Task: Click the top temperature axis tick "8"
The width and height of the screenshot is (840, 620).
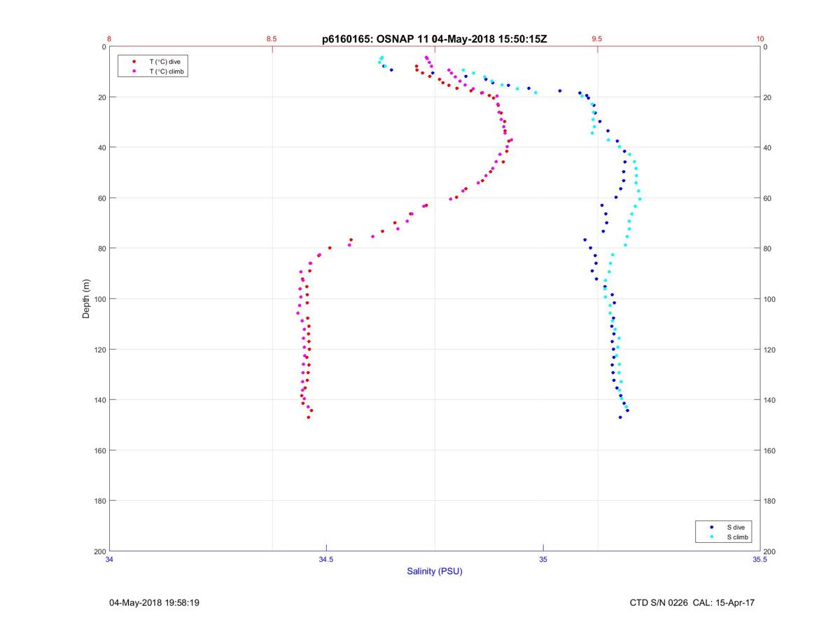Action: 109,39
